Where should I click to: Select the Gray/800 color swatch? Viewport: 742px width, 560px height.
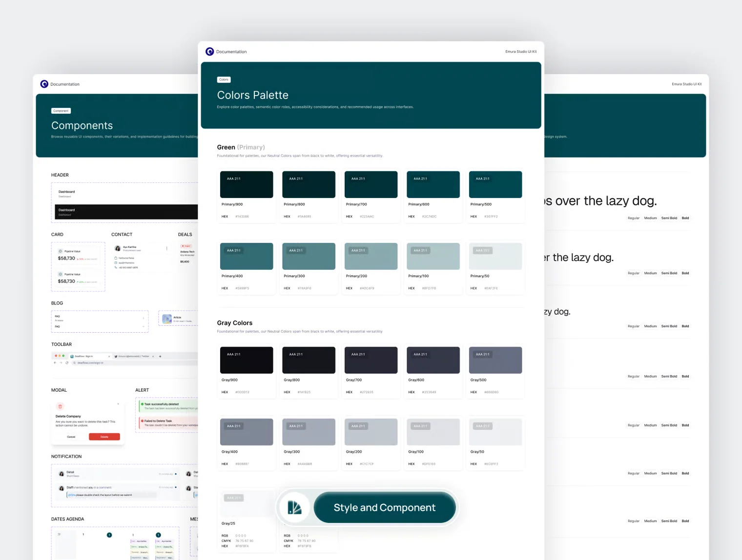tap(309, 360)
